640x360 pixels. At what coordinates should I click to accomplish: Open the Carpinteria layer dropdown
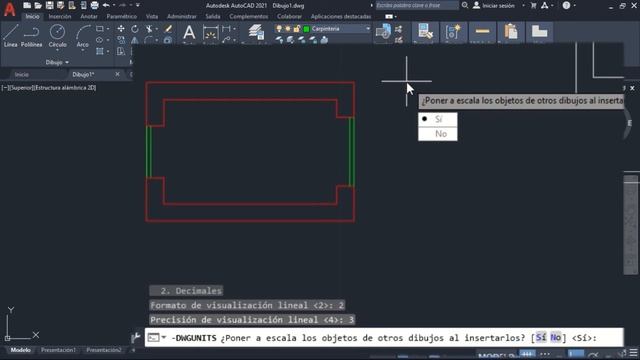pyautogui.click(x=368, y=29)
